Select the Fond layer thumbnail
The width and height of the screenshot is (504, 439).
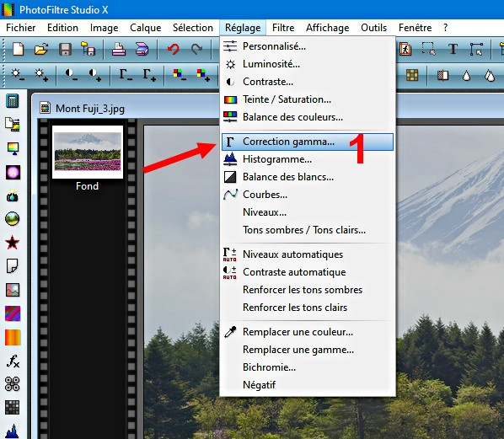coord(88,152)
